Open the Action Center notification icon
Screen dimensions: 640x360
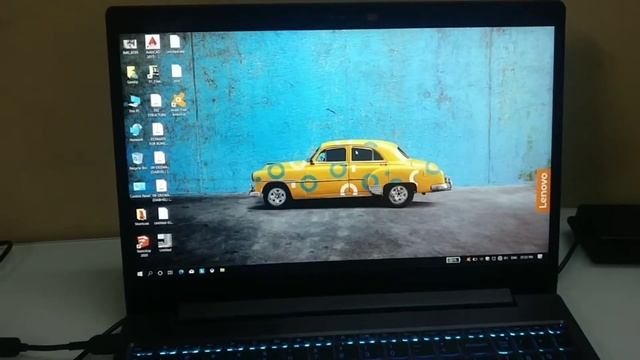coord(540,257)
